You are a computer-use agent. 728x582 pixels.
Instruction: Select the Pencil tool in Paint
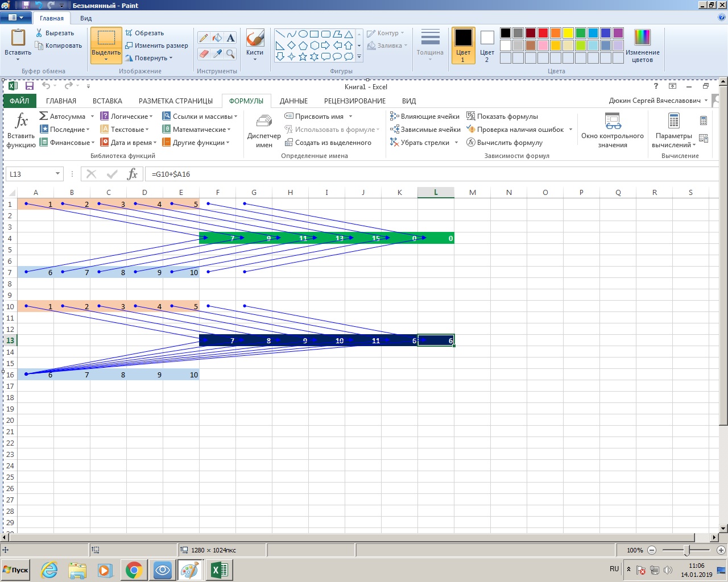(x=204, y=38)
